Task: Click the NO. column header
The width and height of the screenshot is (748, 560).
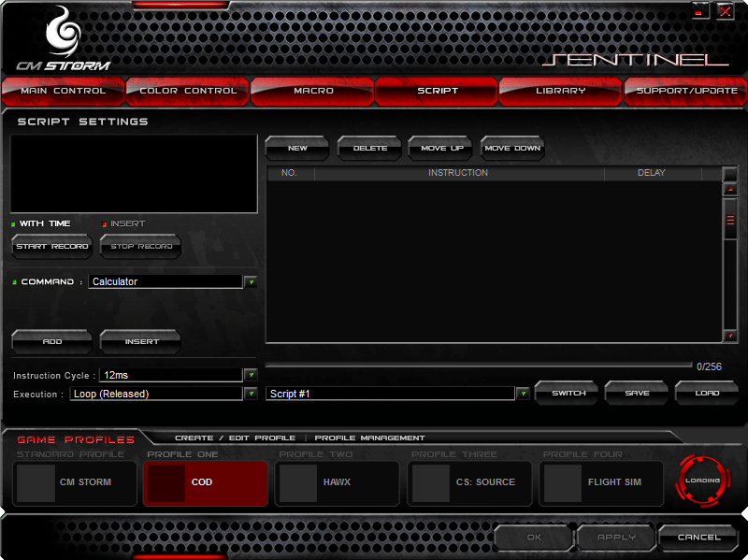Action: click(289, 173)
